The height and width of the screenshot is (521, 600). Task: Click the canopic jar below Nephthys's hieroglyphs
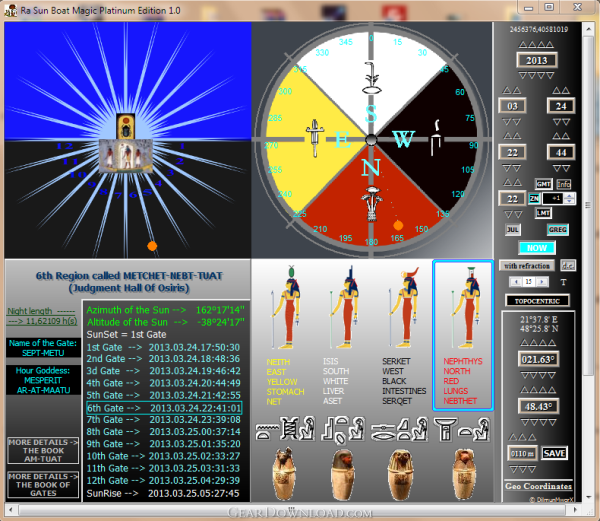465,474
